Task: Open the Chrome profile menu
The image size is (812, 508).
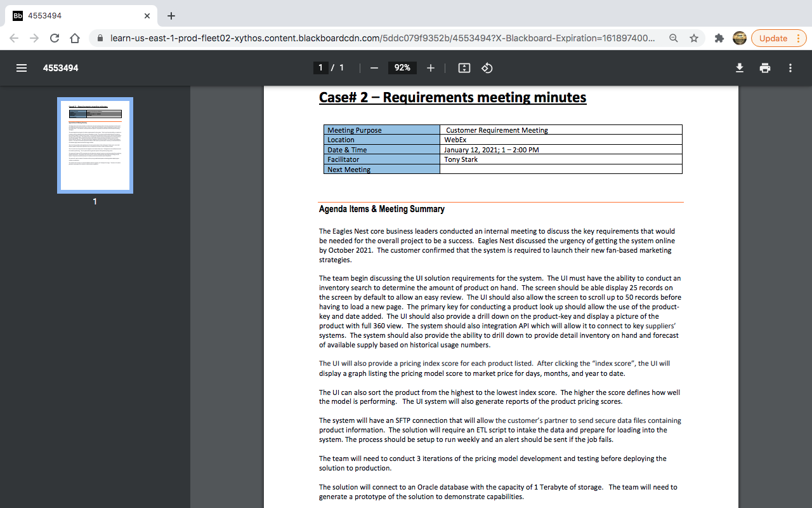Action: 740,38
